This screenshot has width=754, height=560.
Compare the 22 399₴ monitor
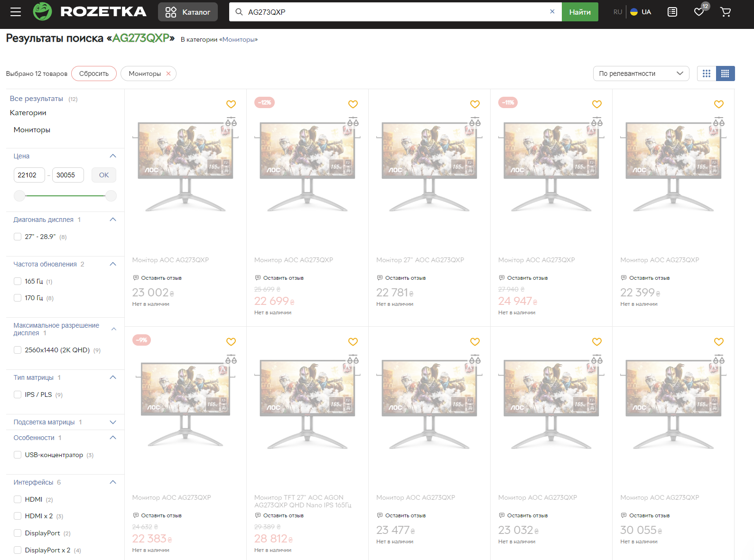pos(719,122)
